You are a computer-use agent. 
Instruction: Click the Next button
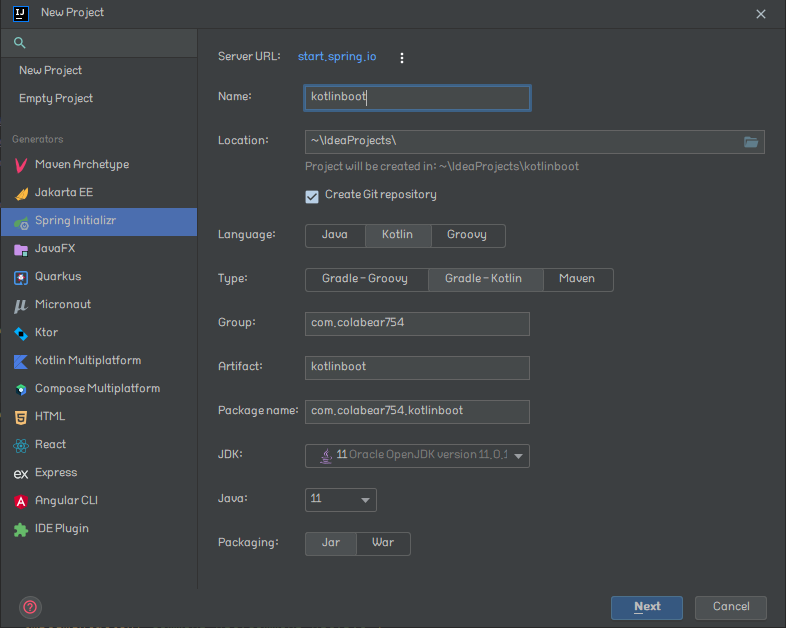point(647,607)
